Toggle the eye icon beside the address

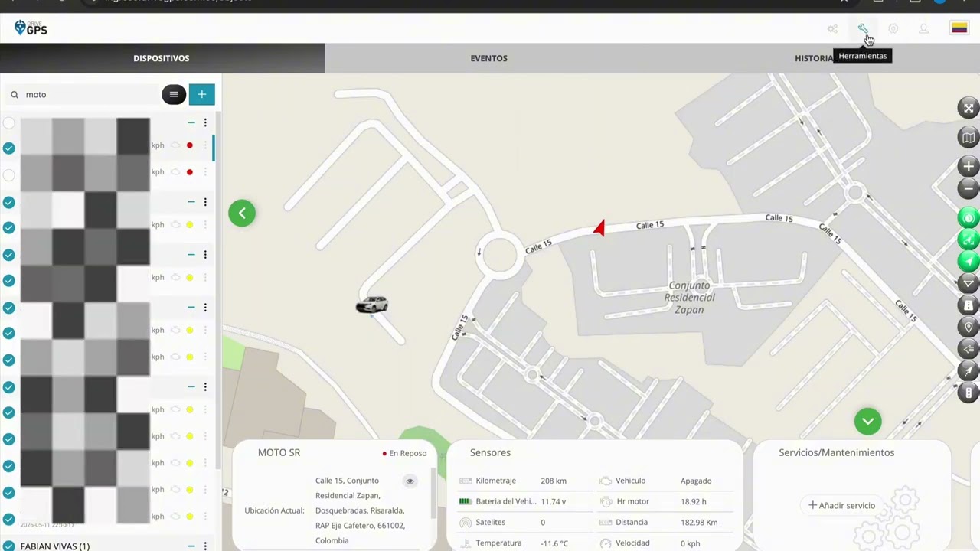point(410,481)
